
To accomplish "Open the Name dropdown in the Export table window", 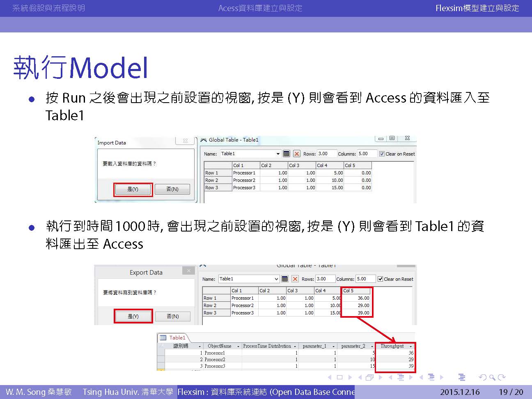I will pyautogui.click(x=276, y=279).
